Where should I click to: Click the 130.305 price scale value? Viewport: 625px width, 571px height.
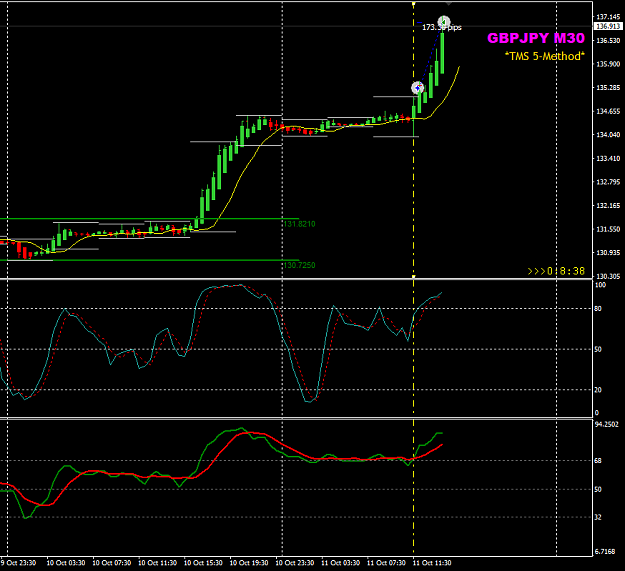(608, 277)
